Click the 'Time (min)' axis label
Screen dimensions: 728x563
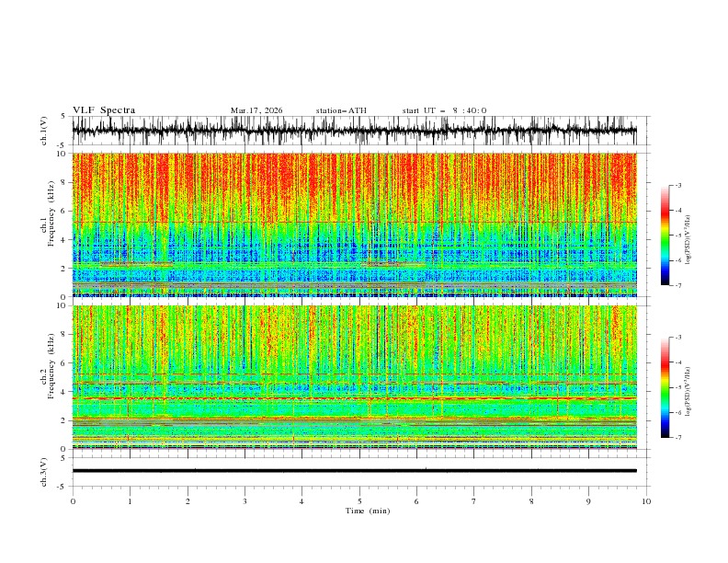[x=368, y=511]
